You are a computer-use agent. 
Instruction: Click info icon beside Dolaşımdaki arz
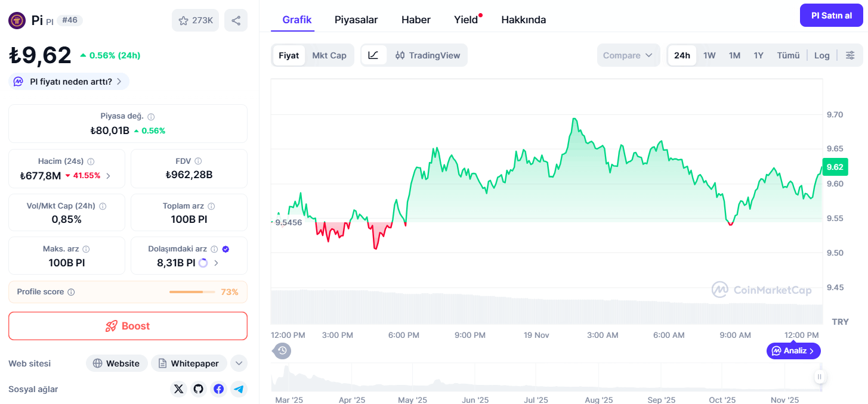[215, 249]
